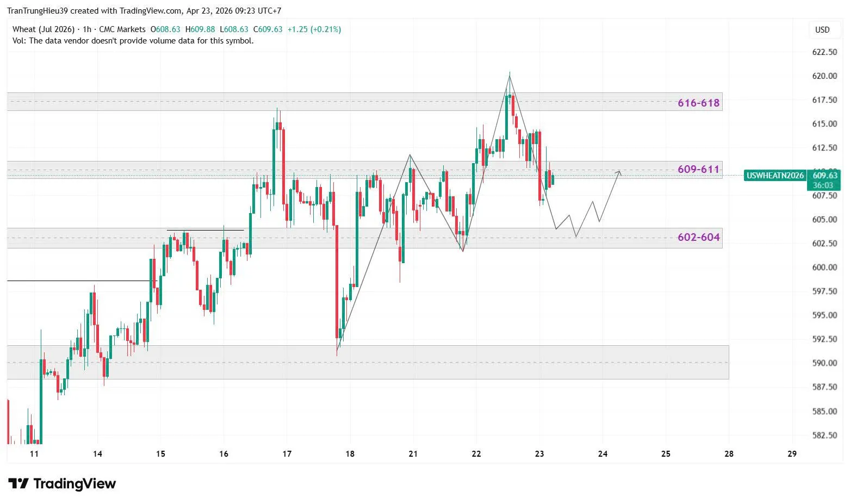Click the 36:03 candle countdown timer

click(x=823, y=185)
